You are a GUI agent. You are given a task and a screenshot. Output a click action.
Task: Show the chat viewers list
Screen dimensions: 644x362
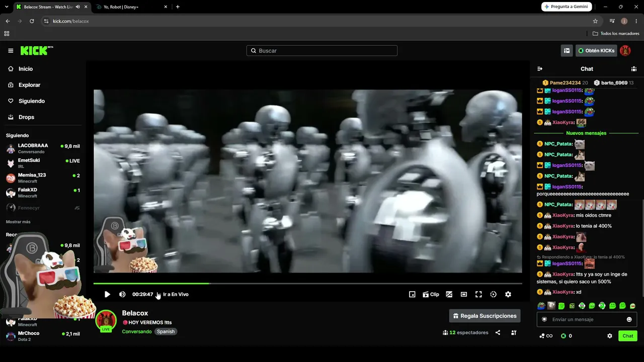[x=634, y=69]
